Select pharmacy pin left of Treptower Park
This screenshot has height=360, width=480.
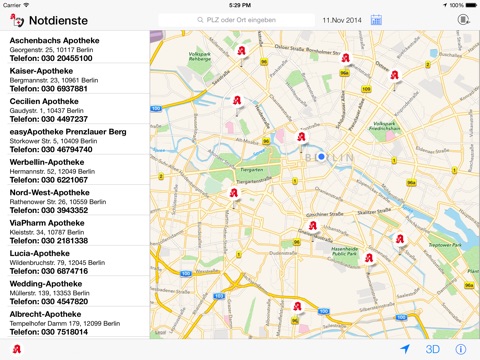pos(400,239)
